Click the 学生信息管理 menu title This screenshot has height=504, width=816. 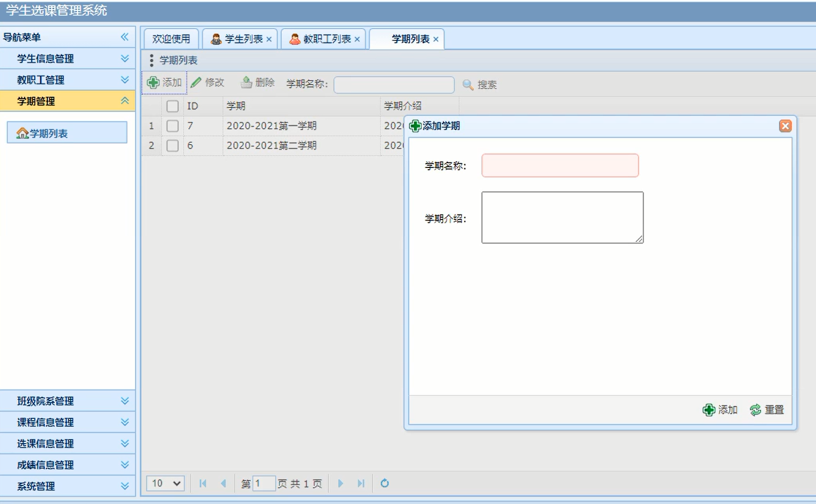pyautogui.click(x=45, y=58)
